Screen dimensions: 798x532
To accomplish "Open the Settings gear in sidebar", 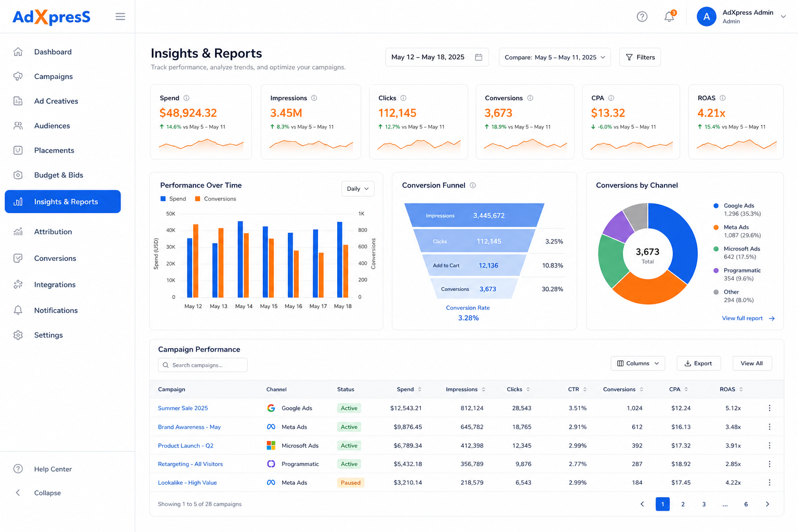I will pos(18,335).
